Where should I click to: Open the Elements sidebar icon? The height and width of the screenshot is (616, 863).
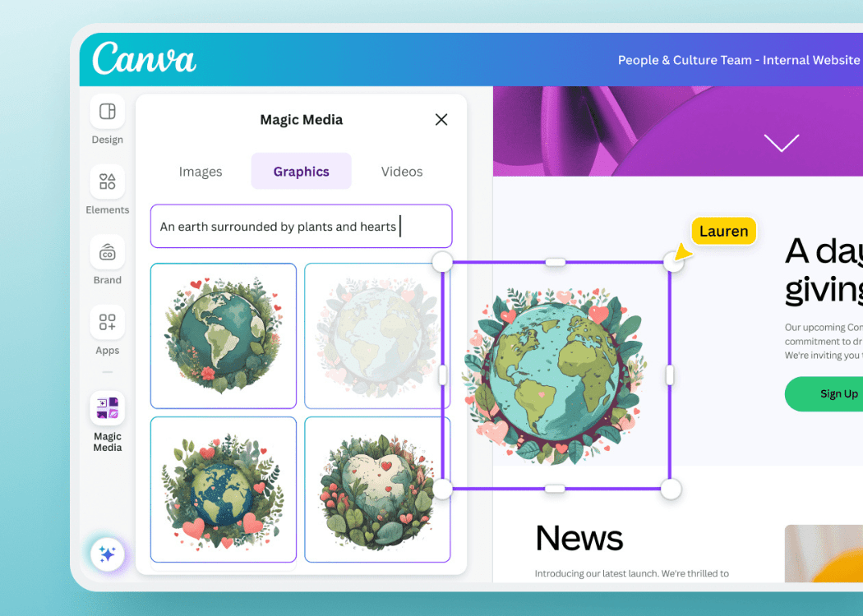[x=108, y=182]
